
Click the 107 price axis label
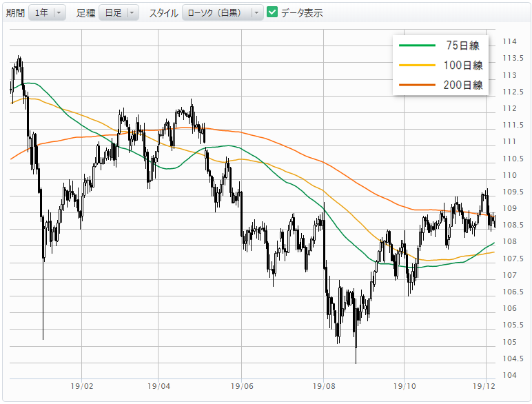[x=510, y=275]
